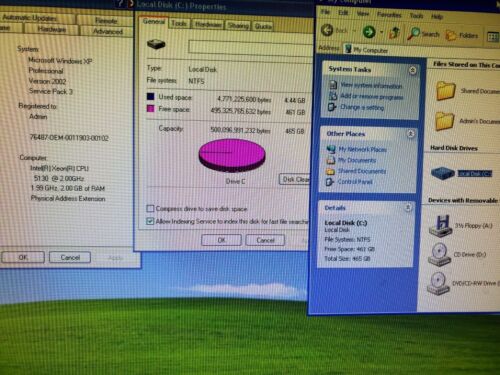The height and width of the screenshot is (375, 500).
Task: Open Tools menu in My Computer
Action: point(416,16)
